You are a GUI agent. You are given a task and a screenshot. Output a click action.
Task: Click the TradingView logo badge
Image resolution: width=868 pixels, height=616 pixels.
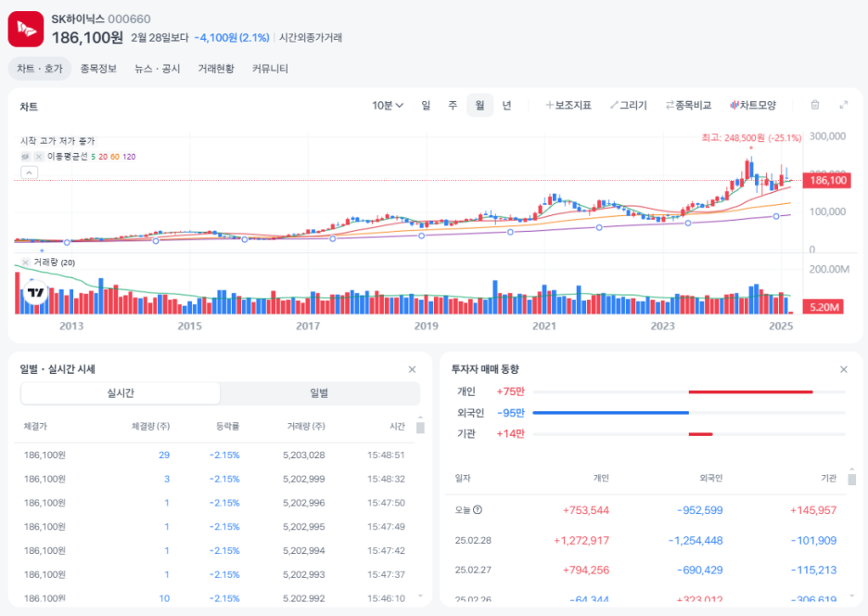[35, 292]
